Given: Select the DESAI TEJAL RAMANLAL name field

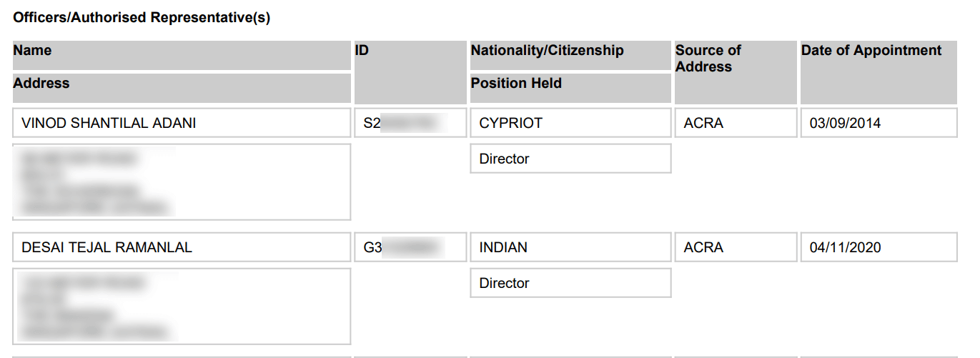Looking at the screenshot, I should coord(182,247).
